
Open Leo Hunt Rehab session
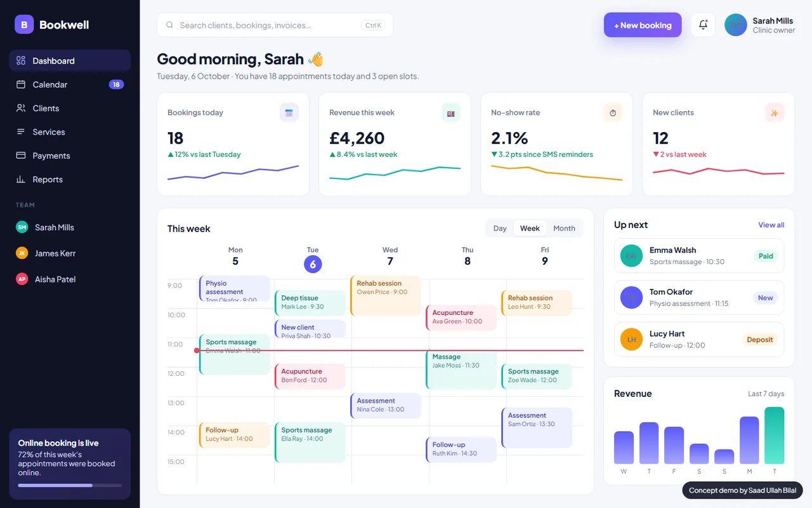tap(537, 303)
